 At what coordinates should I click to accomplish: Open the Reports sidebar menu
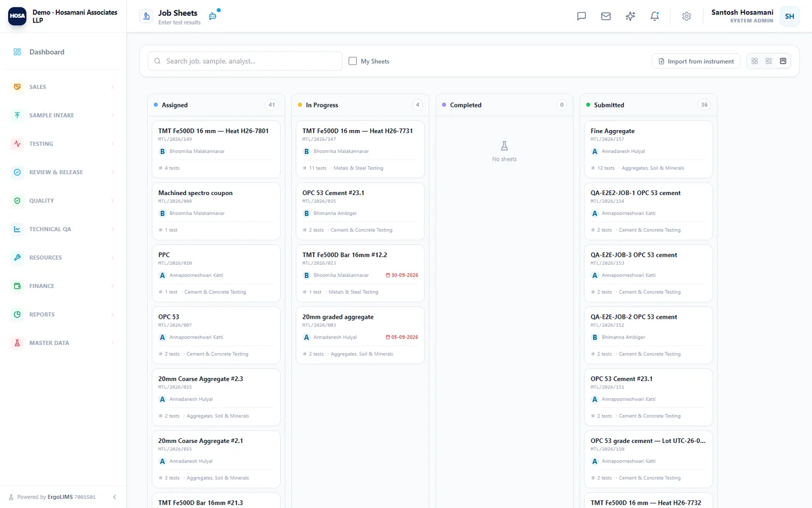[x=63, y=315]
